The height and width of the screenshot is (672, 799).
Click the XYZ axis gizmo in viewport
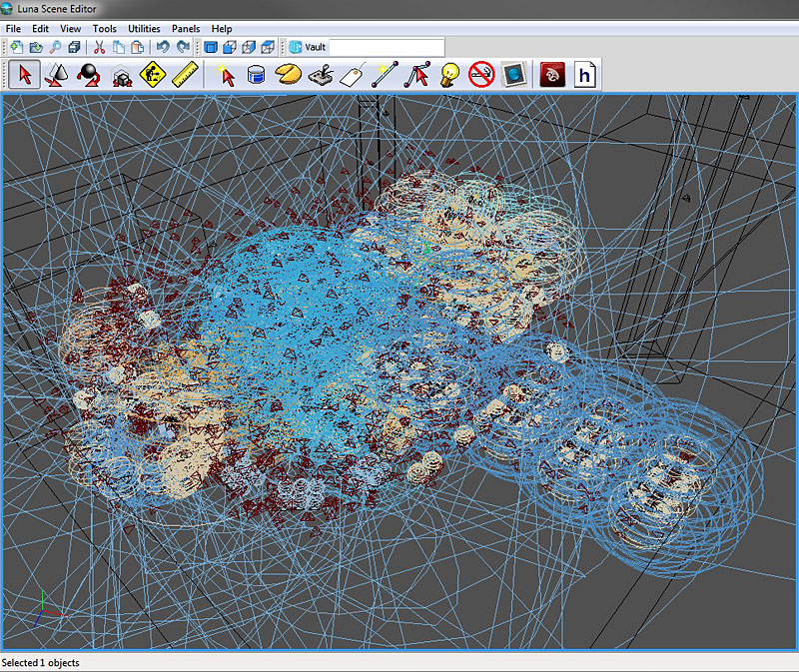(x=49, y=608)
